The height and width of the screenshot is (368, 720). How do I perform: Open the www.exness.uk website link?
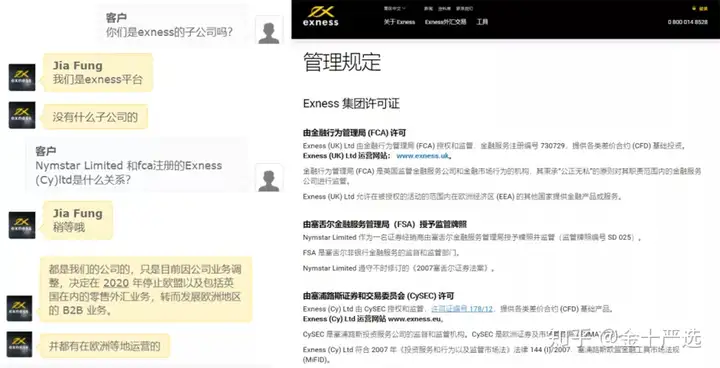[x=422, y=156]
